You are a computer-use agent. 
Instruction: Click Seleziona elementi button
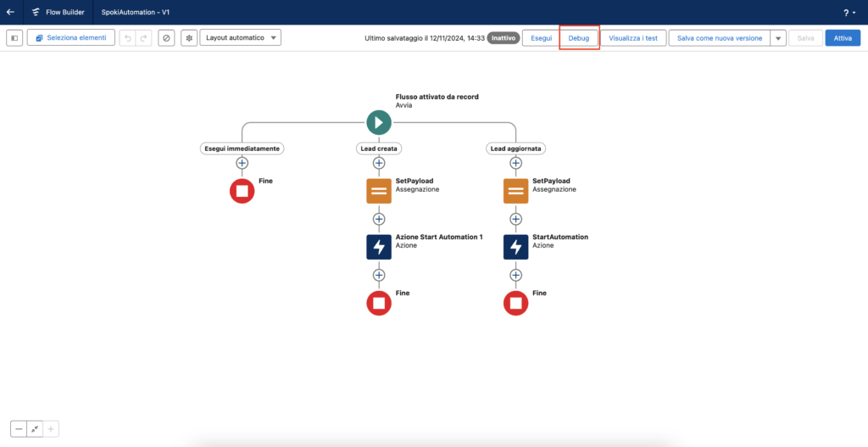(x=71, y=38)
